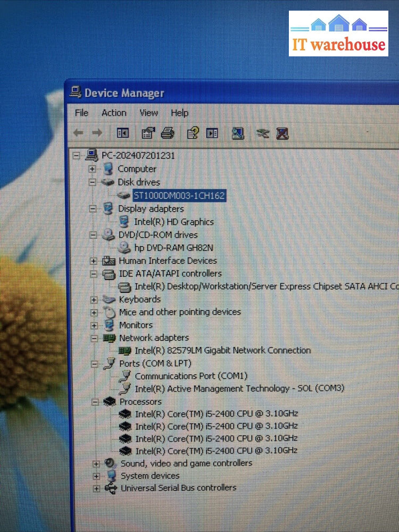Collapse the Display adapters category
Screen dimensions: 399x532
(x=93, y=209)
